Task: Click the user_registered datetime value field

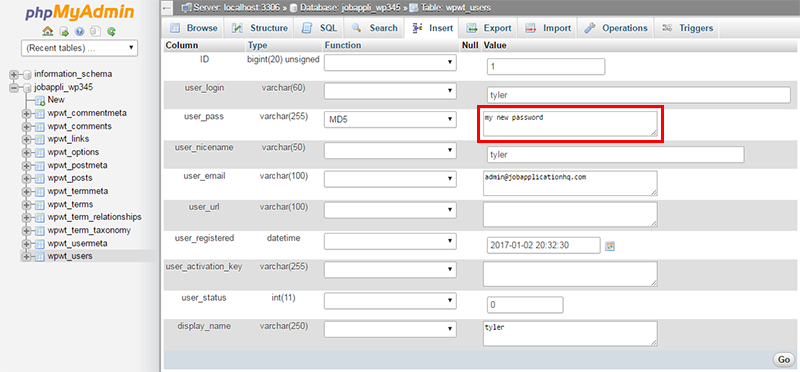Action: click(543, 245)
